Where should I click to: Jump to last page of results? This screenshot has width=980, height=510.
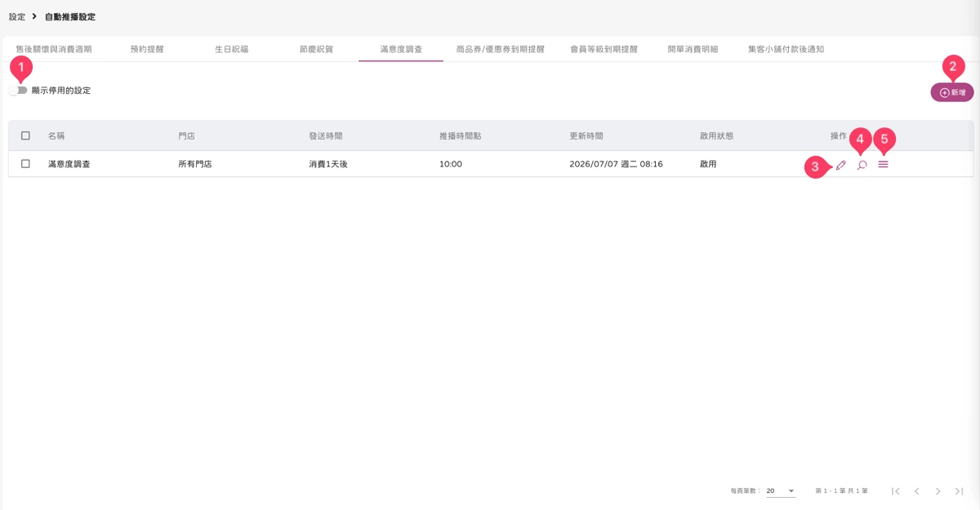click(960, 491)
